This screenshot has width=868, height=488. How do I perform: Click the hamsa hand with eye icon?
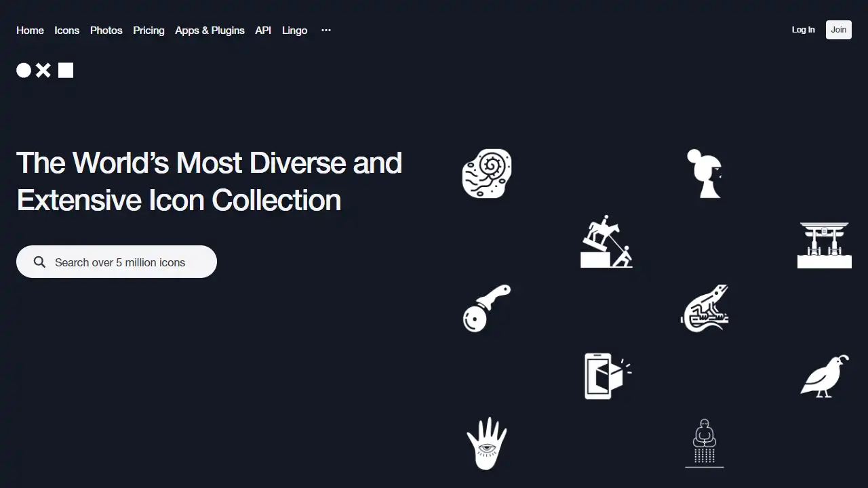(x=486, y=444)
